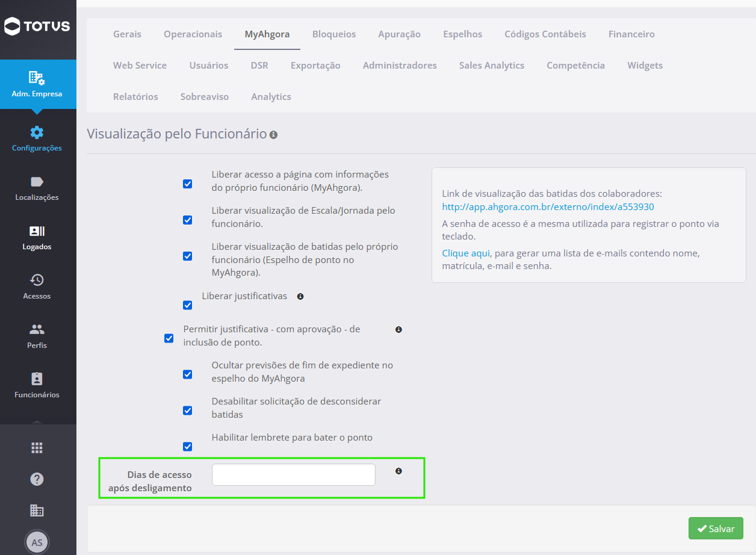This screenshot has width=756, height=555.
Task: Click the TOTVS logo
Action: click(x=37, y=26)
